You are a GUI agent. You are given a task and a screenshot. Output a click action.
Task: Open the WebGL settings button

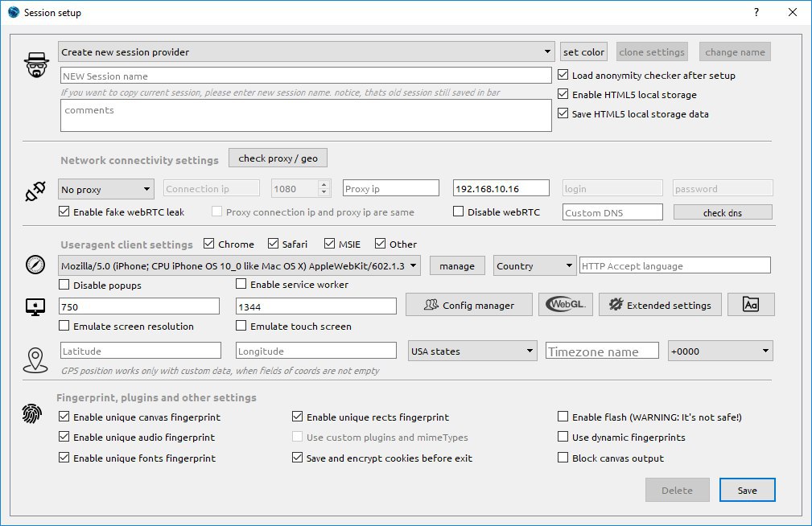pos(566,304)
